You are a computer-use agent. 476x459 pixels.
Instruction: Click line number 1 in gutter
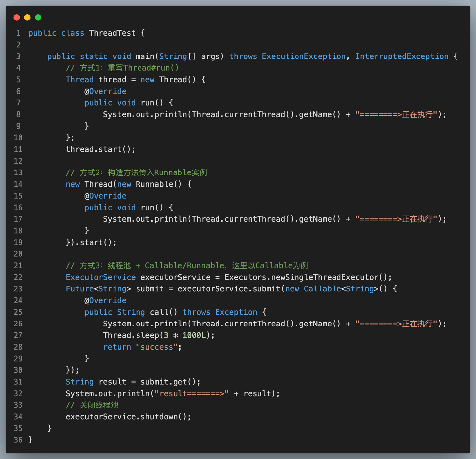pos(18,33)
